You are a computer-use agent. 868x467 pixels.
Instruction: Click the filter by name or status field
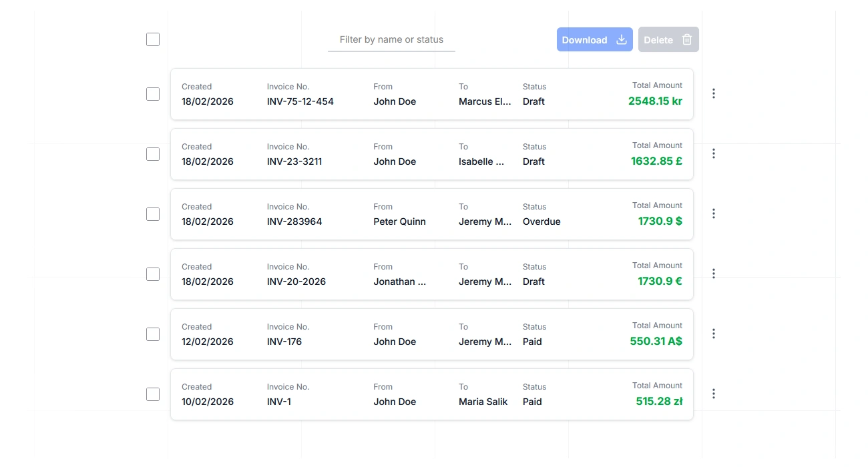click(x=391, y=39)
